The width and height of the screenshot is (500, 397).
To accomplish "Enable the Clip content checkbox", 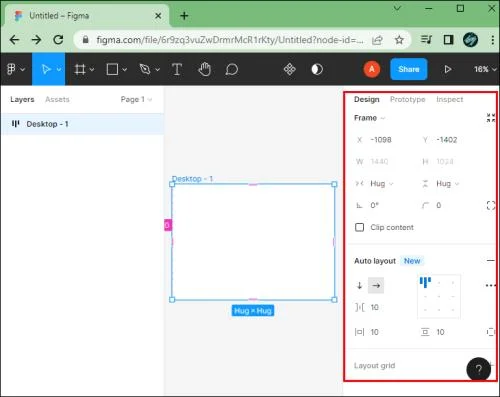I will [359, 227].
